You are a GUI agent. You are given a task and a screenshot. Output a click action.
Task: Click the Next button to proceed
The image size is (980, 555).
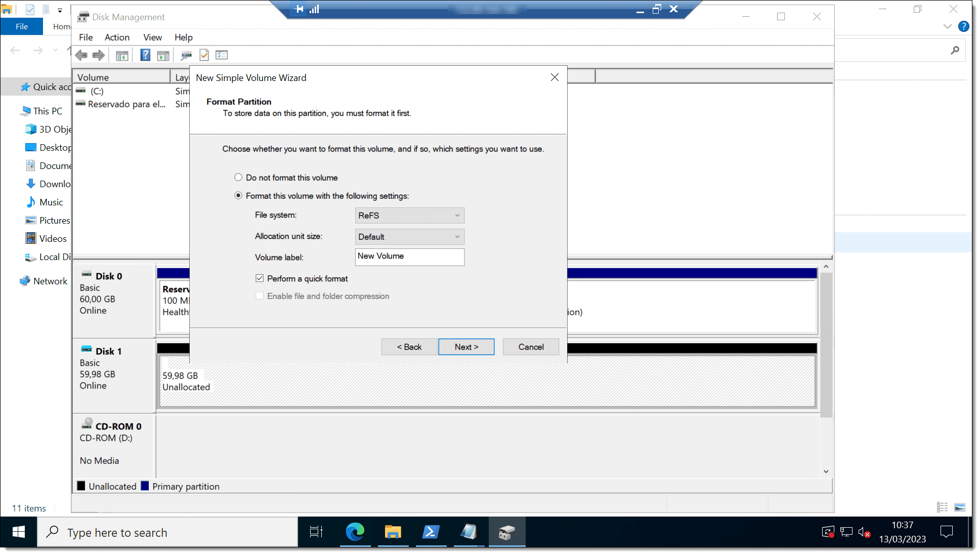[466, 347]
